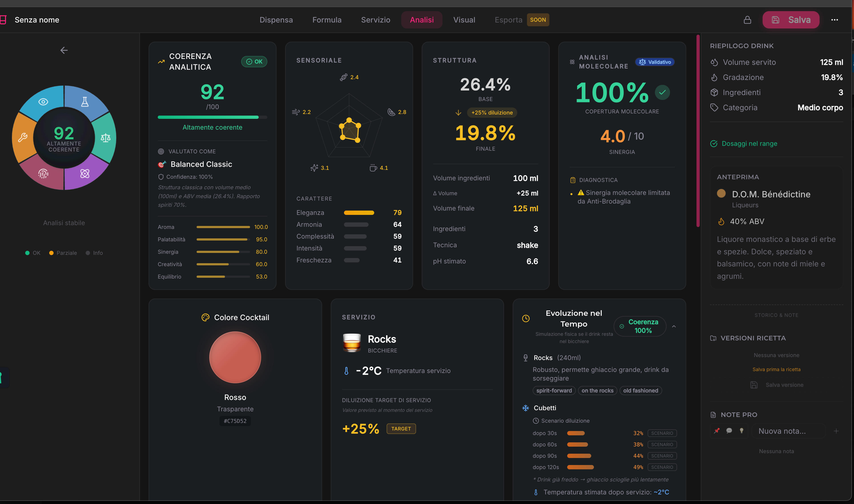The image size is (854, 504).
Task: Click the back arrow in sidebar
Action: click(x=64, y=50)
